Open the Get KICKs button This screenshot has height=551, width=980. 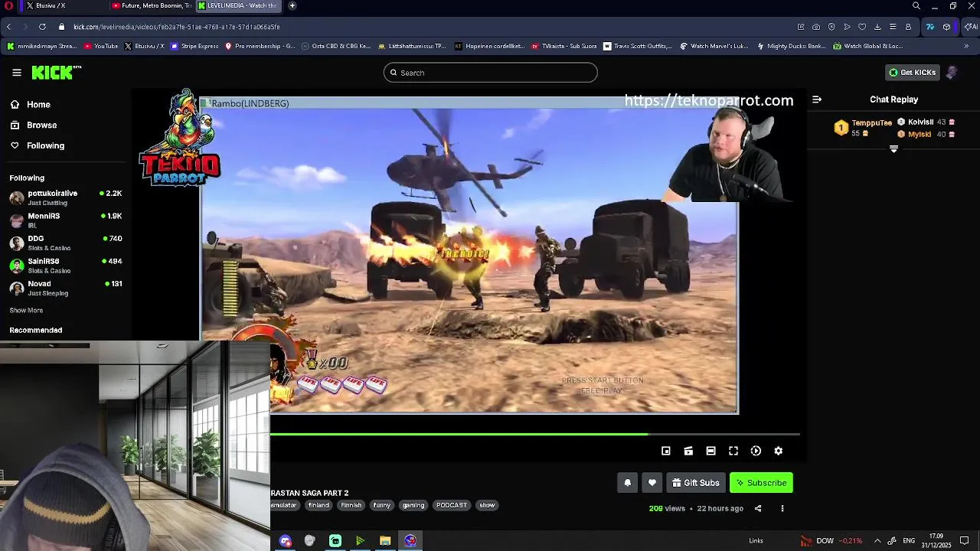click(912, 73)
